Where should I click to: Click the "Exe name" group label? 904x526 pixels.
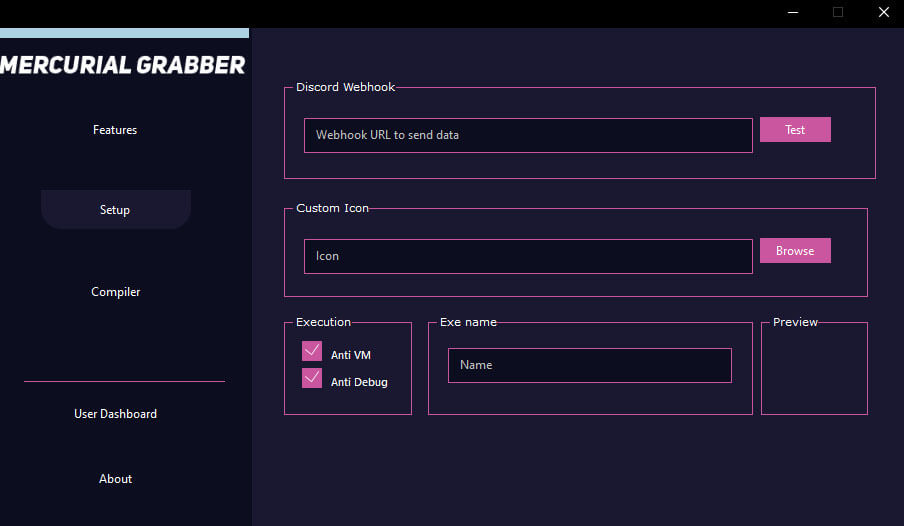click(x=468, y=322)
